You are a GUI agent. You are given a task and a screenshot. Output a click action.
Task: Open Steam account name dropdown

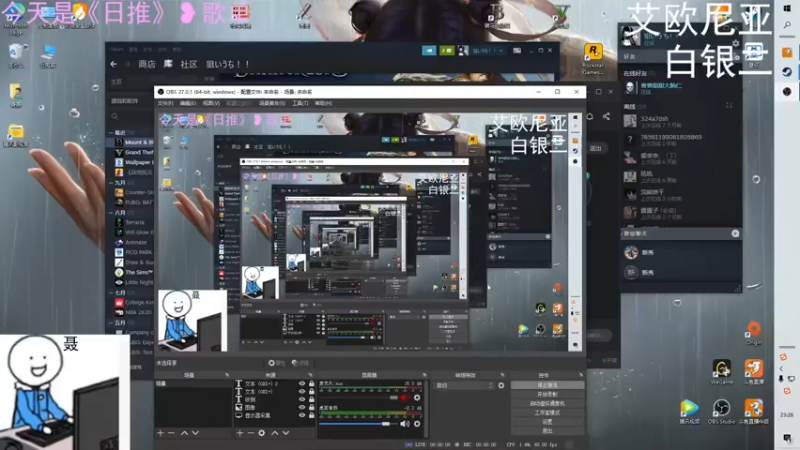pos(487,51)
